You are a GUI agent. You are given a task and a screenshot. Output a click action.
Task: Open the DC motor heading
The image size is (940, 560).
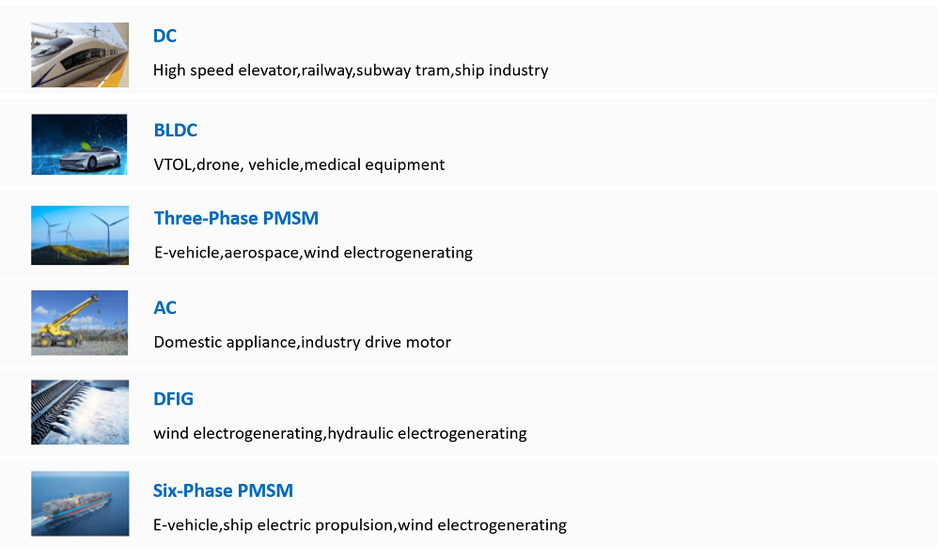(x=164, y=36)
